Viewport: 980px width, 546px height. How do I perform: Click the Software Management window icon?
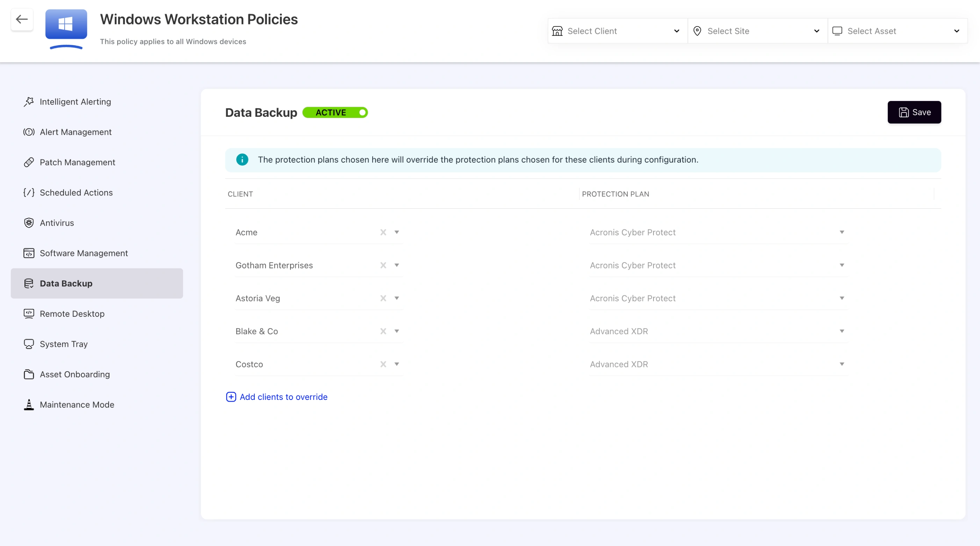(29, 253)
